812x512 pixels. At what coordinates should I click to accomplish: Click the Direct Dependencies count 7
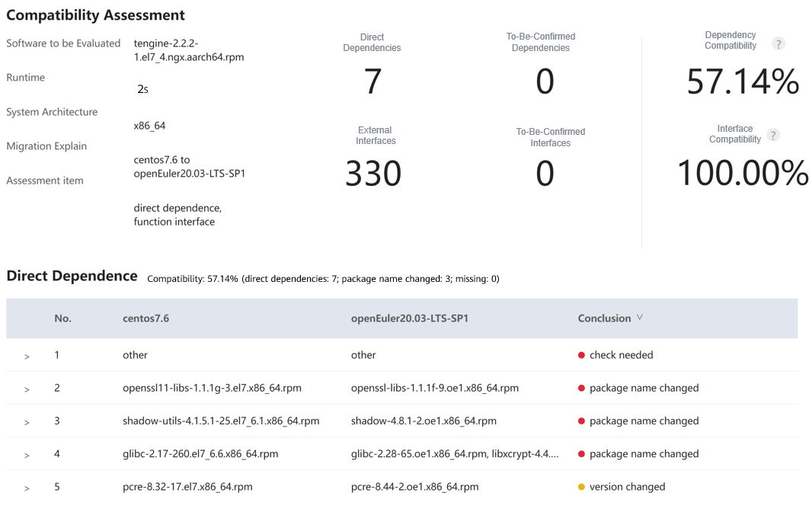click(x=372, y=82)
